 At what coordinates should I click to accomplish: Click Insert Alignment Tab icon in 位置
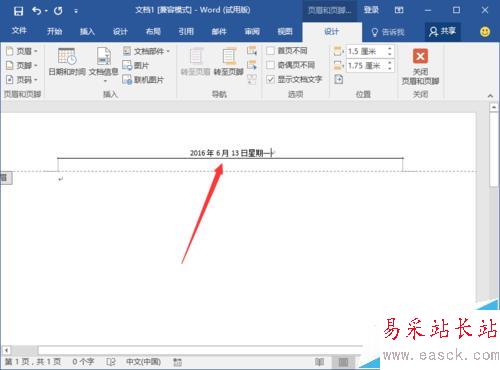coord(339,79)
